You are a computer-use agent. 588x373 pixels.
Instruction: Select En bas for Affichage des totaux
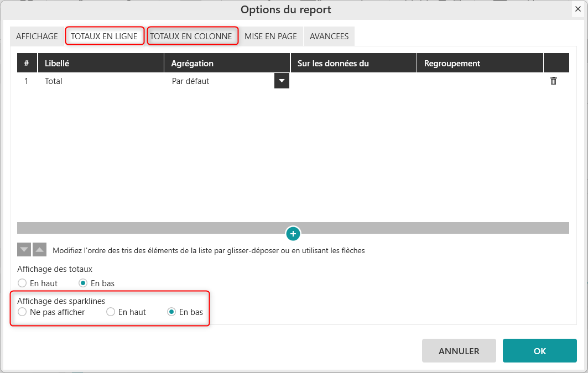pos(83,283)
